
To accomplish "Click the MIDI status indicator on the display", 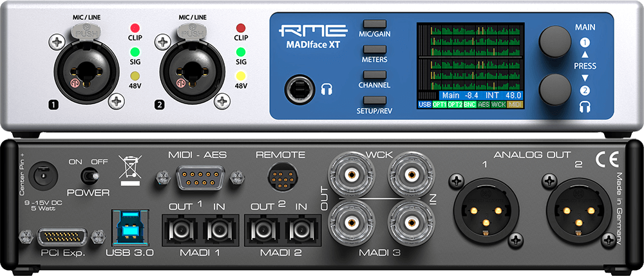I will (515, 104).
